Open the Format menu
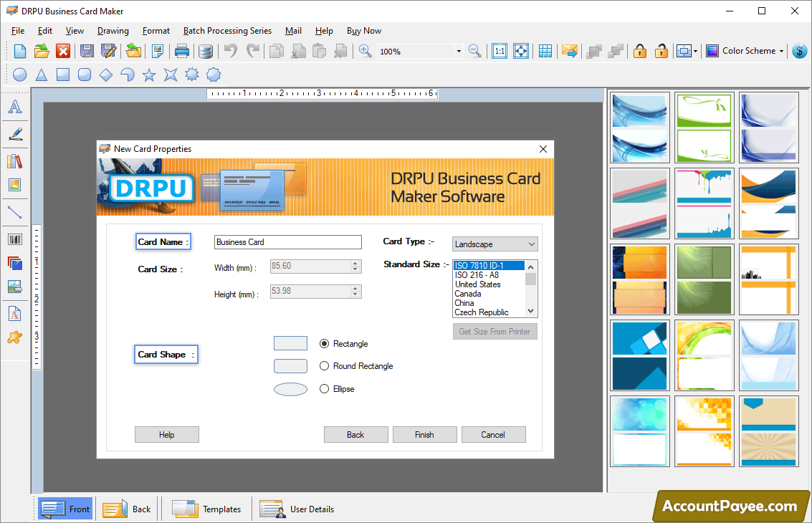 tap(156, 31)
